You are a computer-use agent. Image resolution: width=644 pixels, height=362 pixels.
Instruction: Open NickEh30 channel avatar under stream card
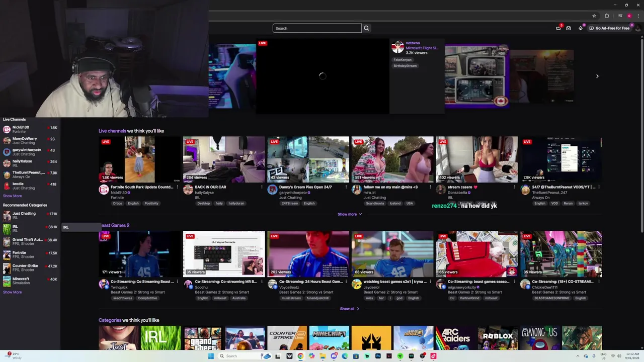click(104, 190)
